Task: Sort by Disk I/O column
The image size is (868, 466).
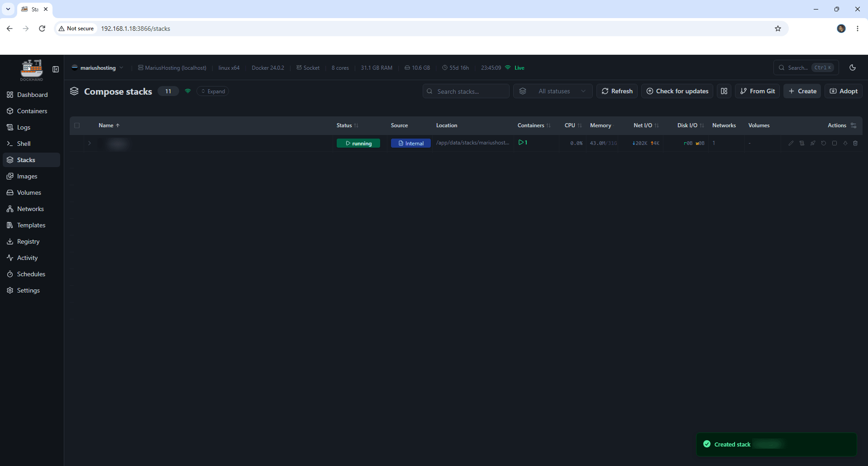Action: pyautogui.click(x=691, y=125)
